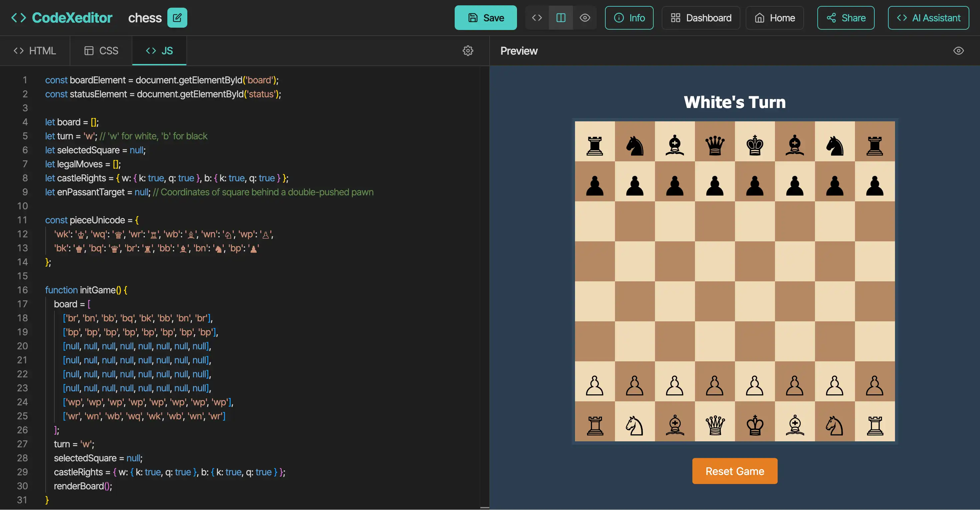Edit the project name with the pencil icon
The height and width of the screenshot is (510, 980).
177,17
